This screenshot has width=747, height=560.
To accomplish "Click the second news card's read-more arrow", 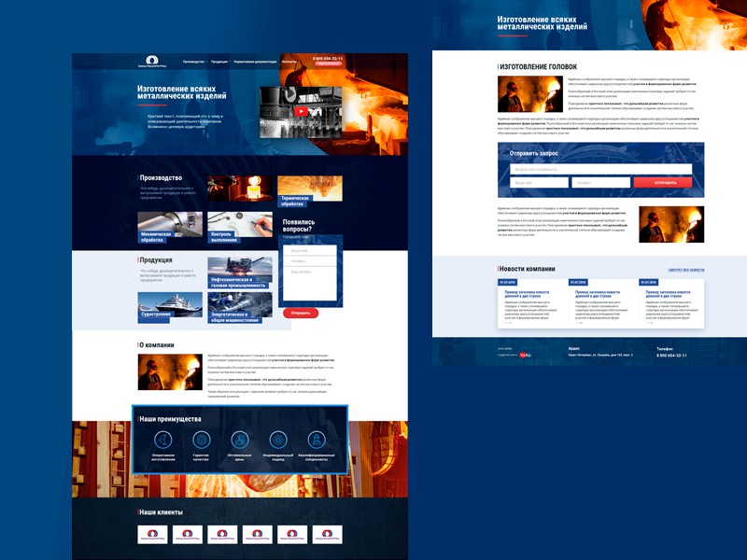I will click(x=578, y=323).
